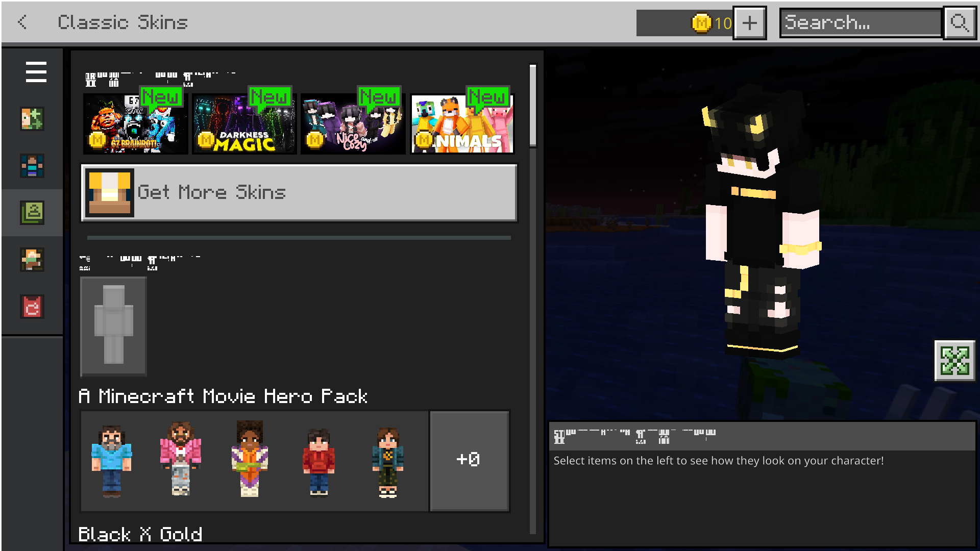Open the Alex character sidebar icon

[32, 260]
